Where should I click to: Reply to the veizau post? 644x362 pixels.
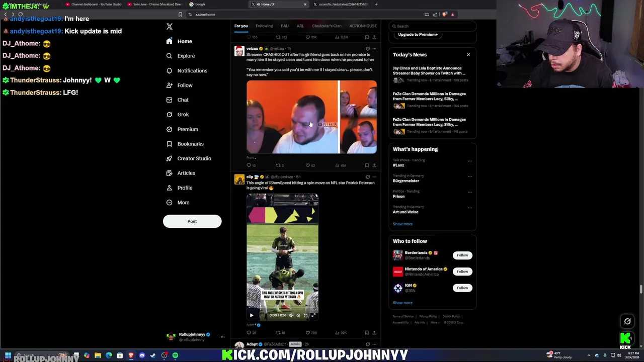[251, 165]
